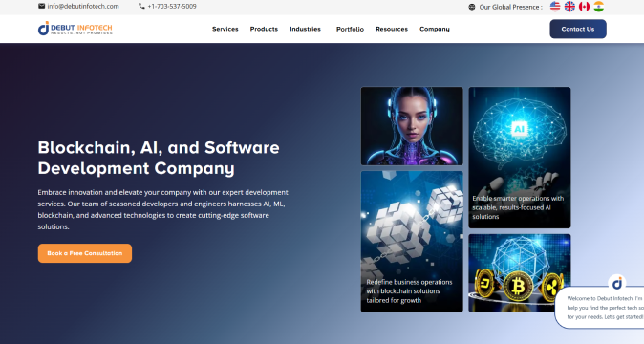Click the phone handset icon
The image size is (644, 344).
141,6
